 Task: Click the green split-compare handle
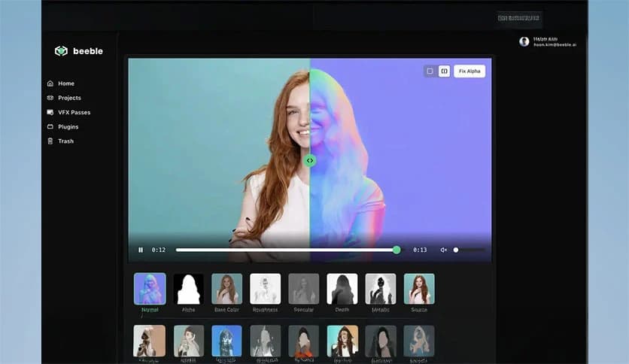[x=310, y=160]
